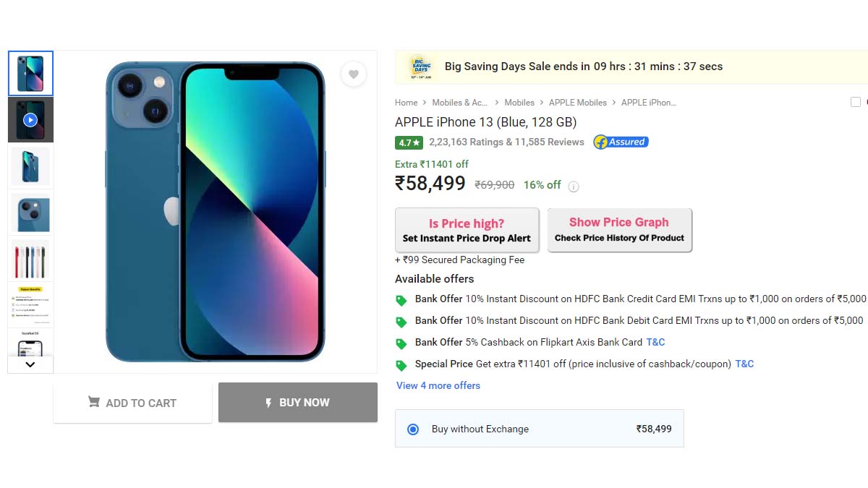Select Buy without Exchange radio button

coord(413,429)
